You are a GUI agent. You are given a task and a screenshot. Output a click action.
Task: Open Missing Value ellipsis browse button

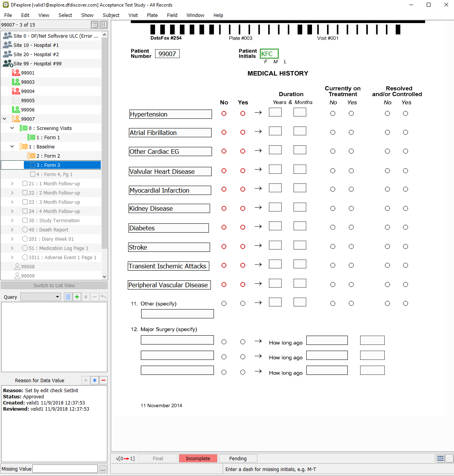pos(103,469)
